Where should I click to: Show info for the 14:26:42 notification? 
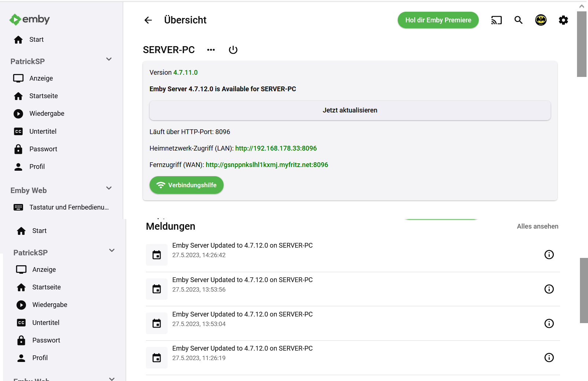(549, 255)
